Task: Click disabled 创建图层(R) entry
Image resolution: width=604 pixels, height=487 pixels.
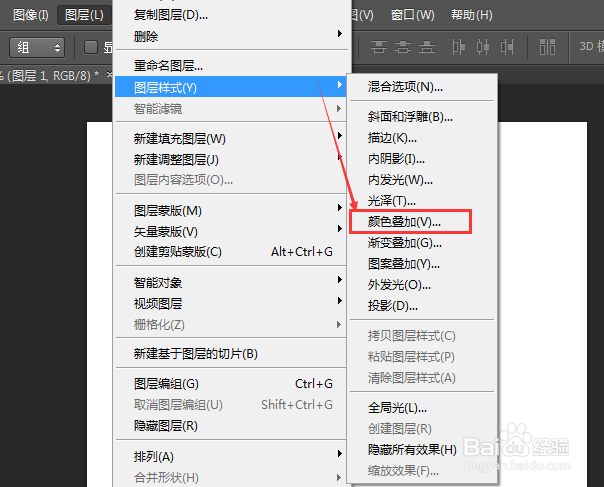Action: (422, 428)
